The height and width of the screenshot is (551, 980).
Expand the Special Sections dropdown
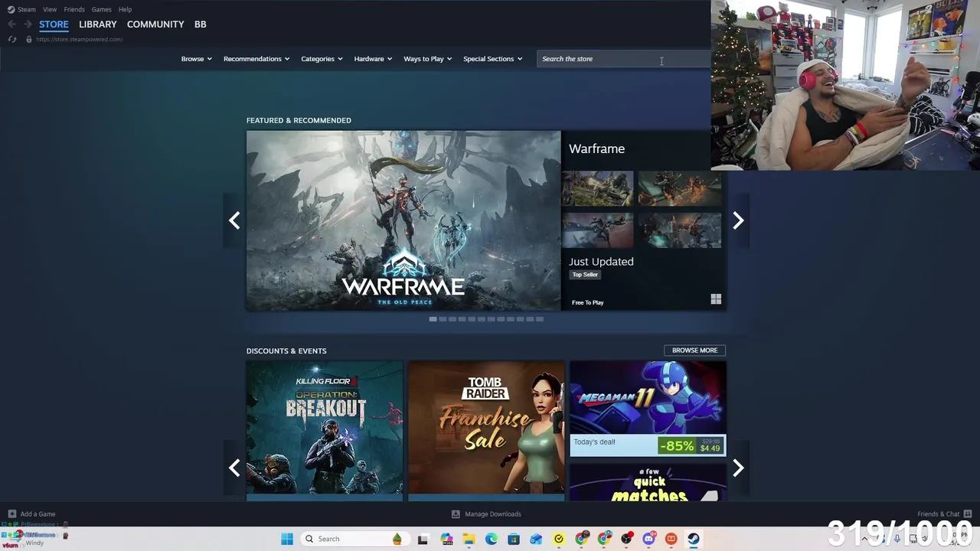[x=493, y=59]
